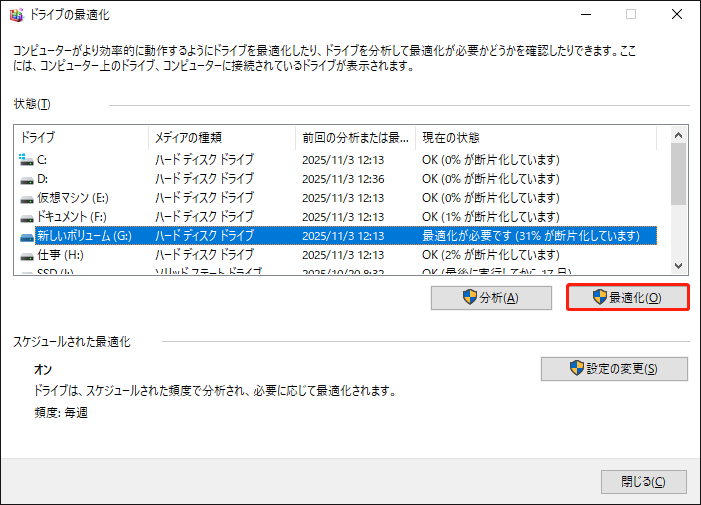Click the 仮想マシン (E:) drive icon
The image size is (701, 505).
click(27, 198)
